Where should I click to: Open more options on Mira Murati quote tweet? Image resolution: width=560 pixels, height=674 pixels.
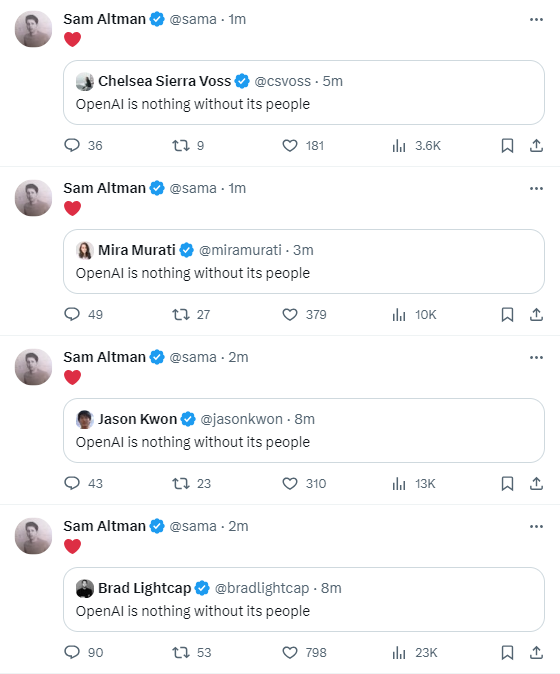pyautogui.click(x=536, y=188)
